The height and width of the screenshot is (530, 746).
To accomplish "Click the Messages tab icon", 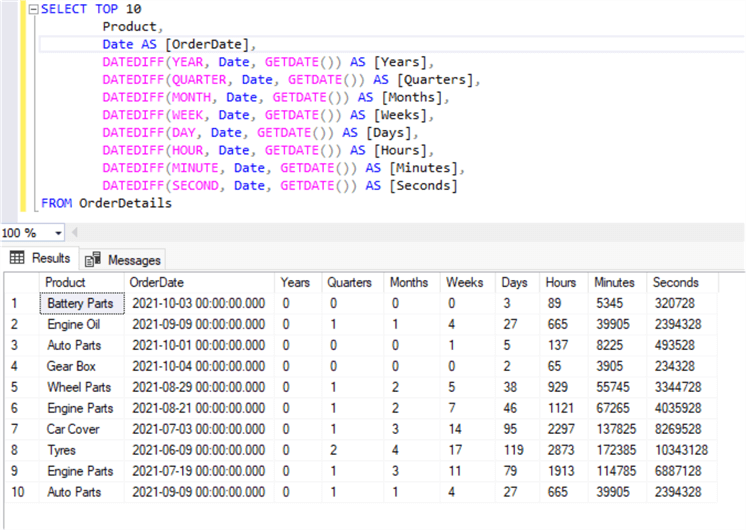I will coord(92,259).
